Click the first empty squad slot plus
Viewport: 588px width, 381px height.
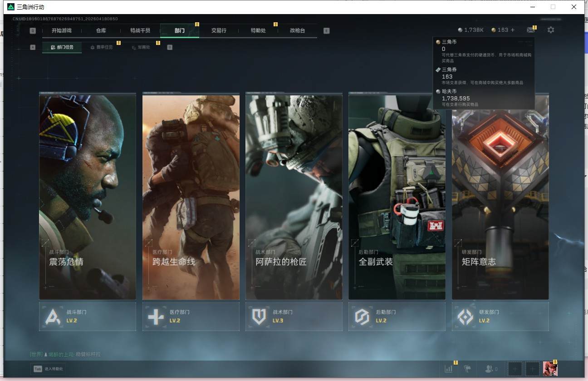tap(514, 369)
